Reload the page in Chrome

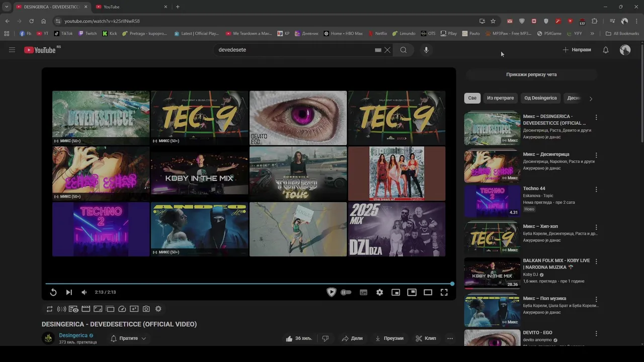click(31, 21)
